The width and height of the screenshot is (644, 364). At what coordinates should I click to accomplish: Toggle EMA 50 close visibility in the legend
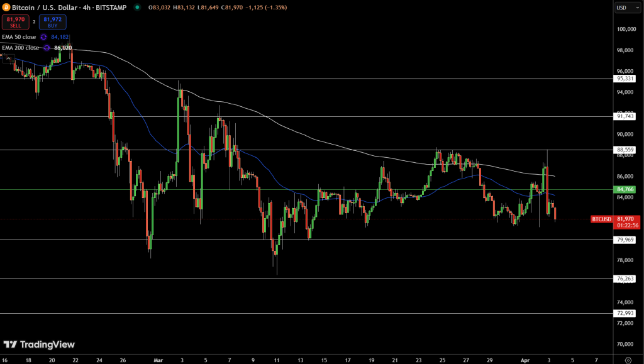(19, 37)
